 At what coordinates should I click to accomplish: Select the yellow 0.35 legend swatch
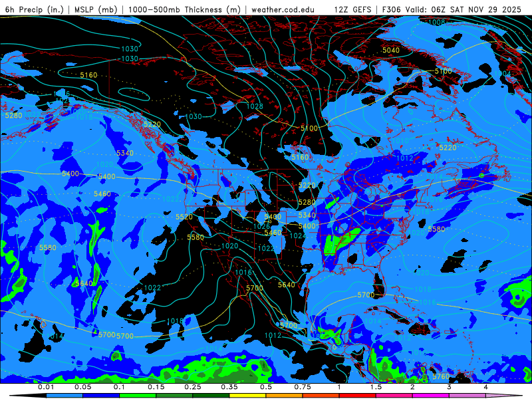pos(247,396)
